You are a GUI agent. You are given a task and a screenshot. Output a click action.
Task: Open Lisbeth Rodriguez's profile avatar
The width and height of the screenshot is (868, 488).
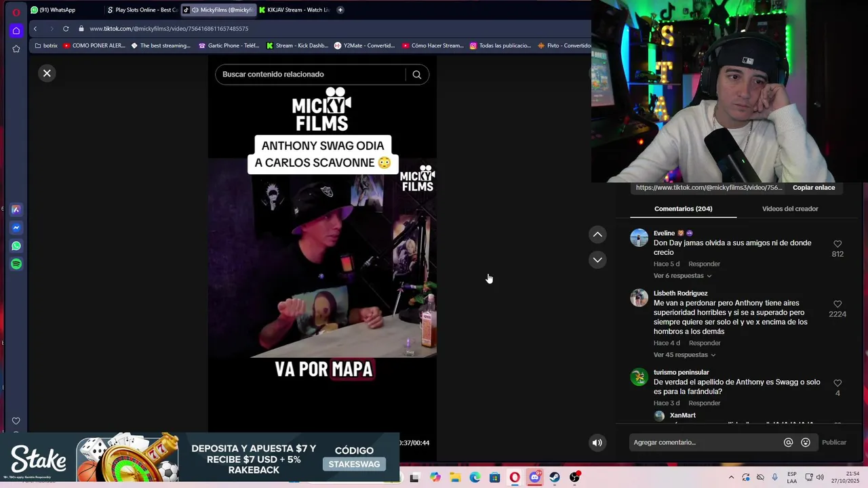point(639,298)
